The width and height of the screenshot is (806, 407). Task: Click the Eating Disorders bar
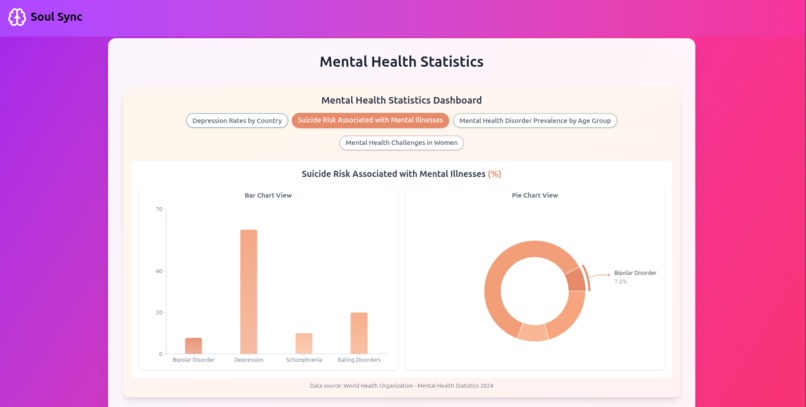359,333
